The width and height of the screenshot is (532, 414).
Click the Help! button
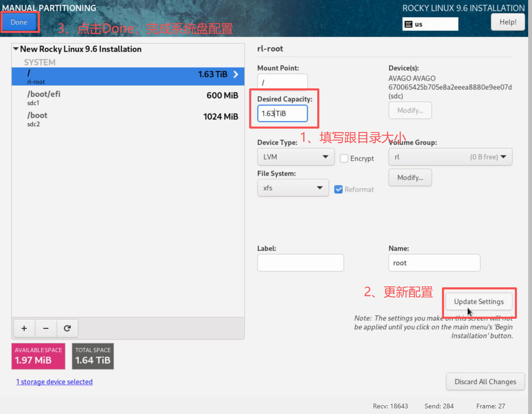pyautogui.click(x=507, y=22)
